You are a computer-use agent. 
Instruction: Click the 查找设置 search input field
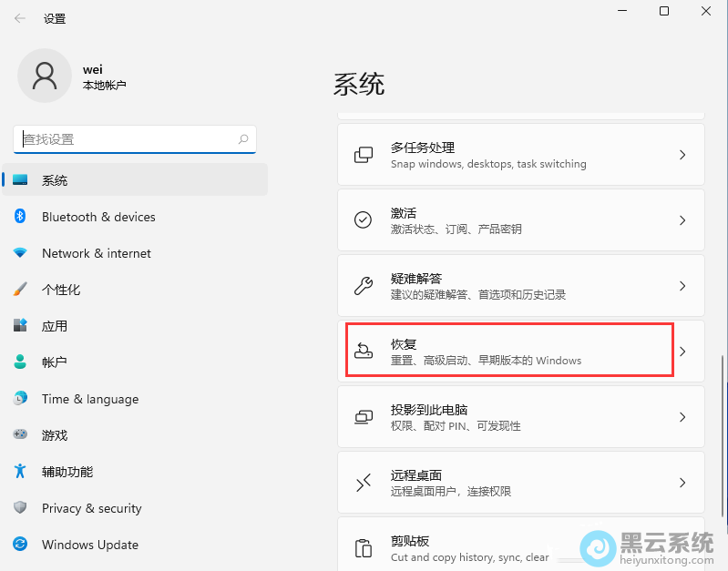click(x=128, y=139)
